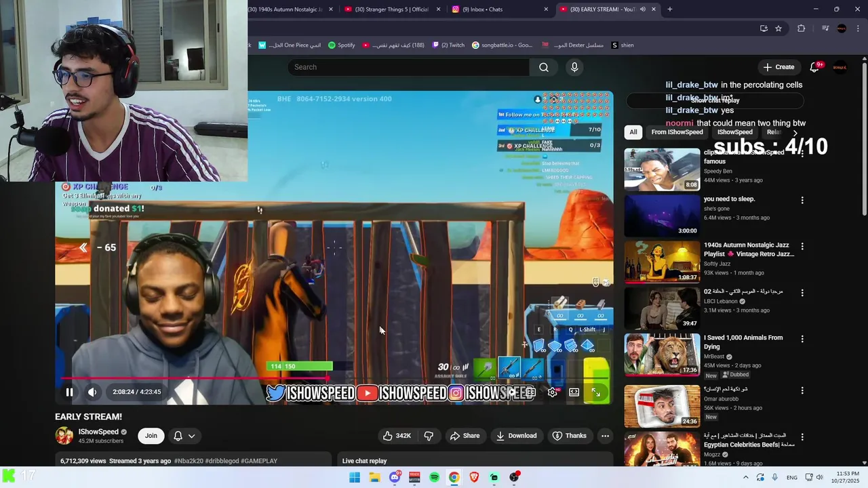Open the Twitch bookmark
This screenshot has width=868, height=488.
pos(448,45)
